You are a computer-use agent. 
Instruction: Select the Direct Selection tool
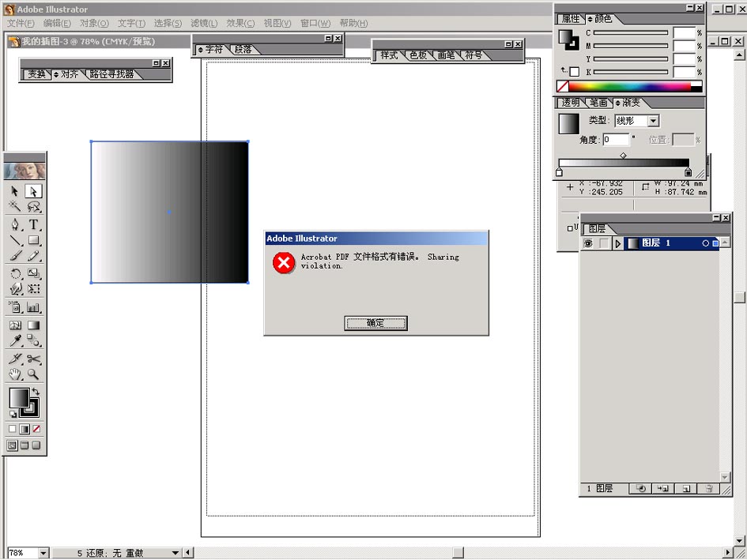pyautogui.click(x=33, y=191)
